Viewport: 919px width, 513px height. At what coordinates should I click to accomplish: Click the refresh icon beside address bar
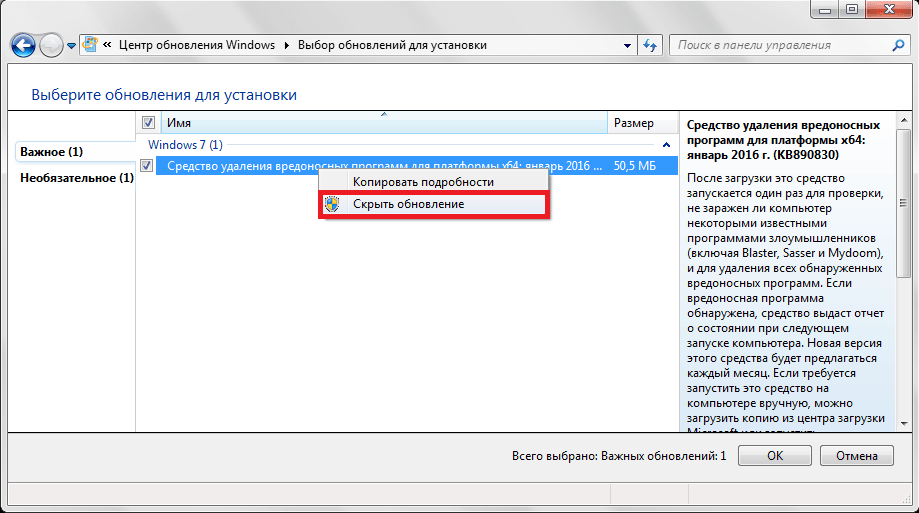pyautogui.click(x=650, y=45)
